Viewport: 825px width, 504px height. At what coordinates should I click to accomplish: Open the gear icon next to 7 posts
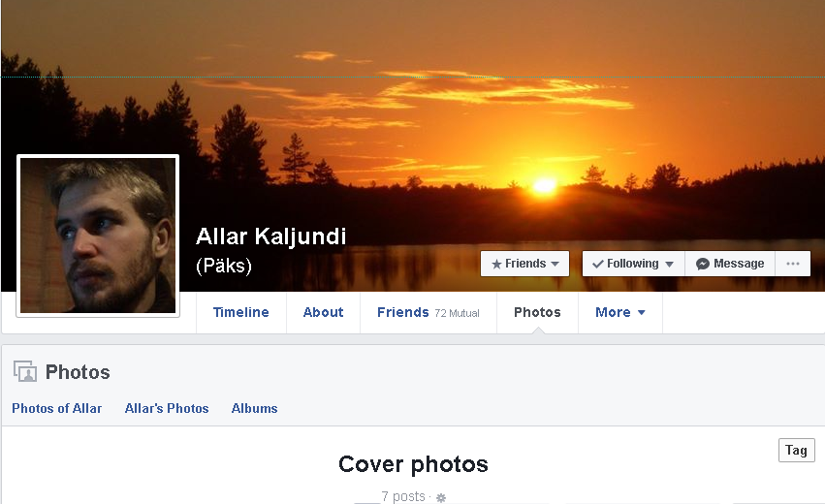point(441,497)
